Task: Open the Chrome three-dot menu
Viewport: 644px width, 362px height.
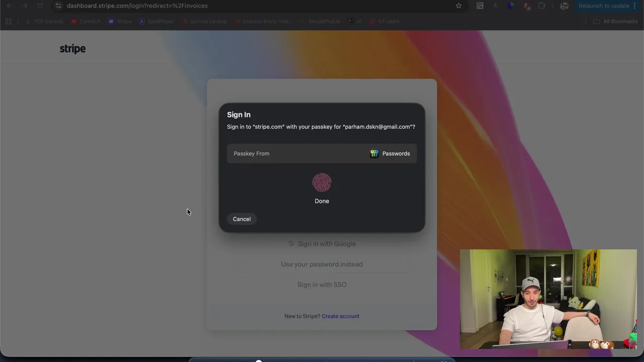Action: tap(634, 6)
